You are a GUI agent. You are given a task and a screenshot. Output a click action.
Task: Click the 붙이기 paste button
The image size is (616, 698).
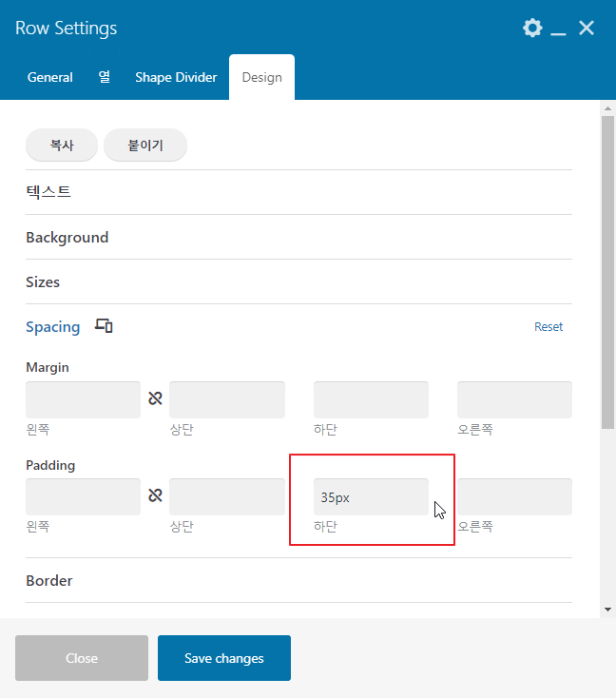click(145, 145)
